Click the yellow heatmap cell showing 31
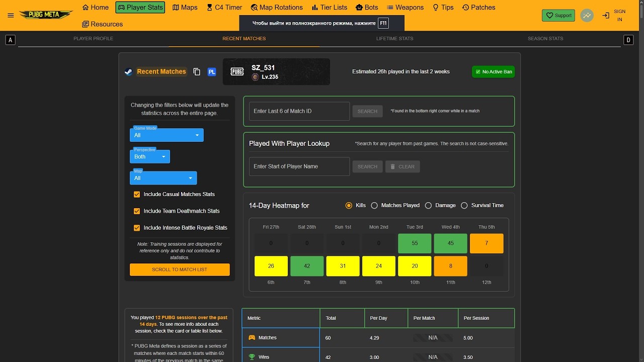The height and width of the screenshot is (362, 644). tap(343, 266)
